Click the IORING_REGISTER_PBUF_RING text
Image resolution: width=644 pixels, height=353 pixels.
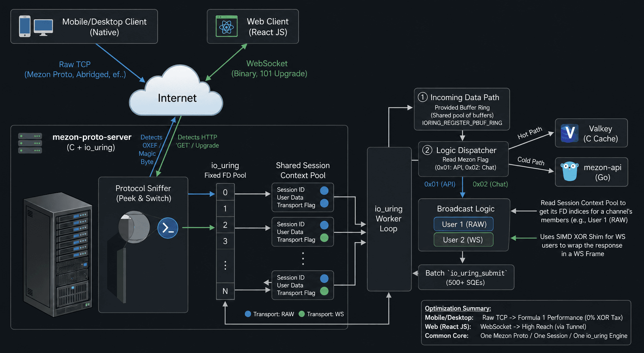click(462, 123)
